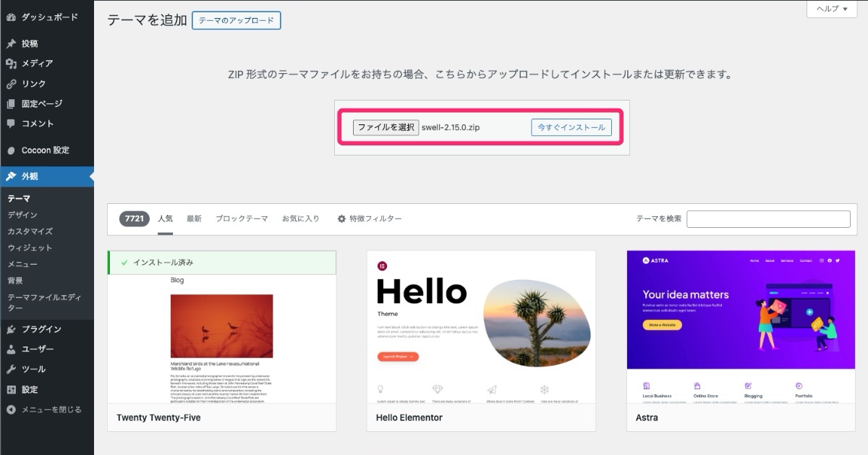Click the リンク chain icon
868x455 pixels.
coord(10,85)
